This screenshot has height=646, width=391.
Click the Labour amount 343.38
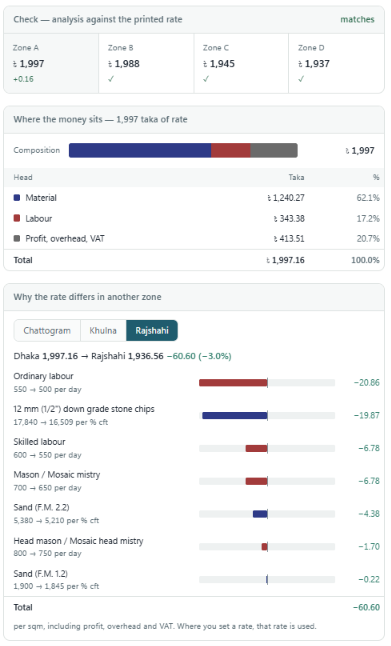tap(289, 218)
